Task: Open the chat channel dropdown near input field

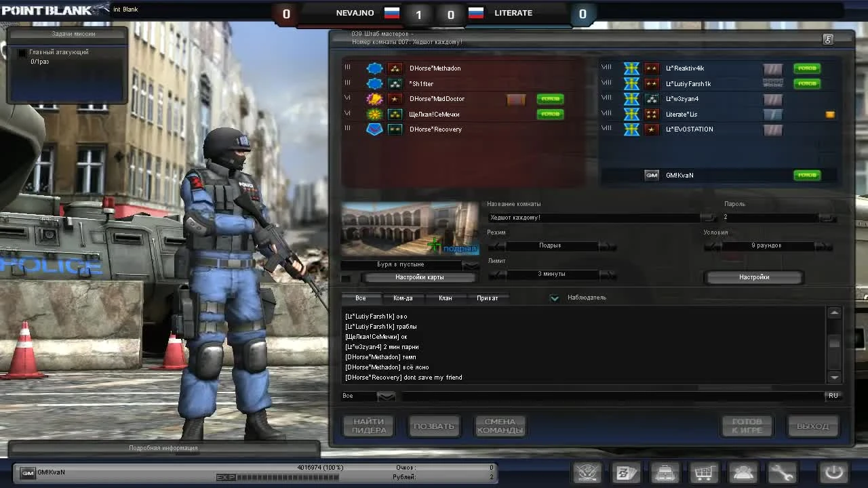Action: [x=385, y=396]
